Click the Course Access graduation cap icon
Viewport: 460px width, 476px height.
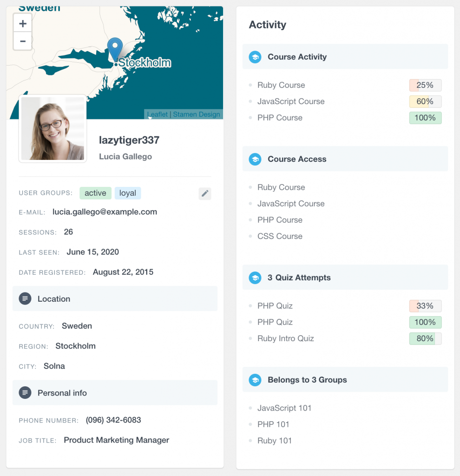255,159
